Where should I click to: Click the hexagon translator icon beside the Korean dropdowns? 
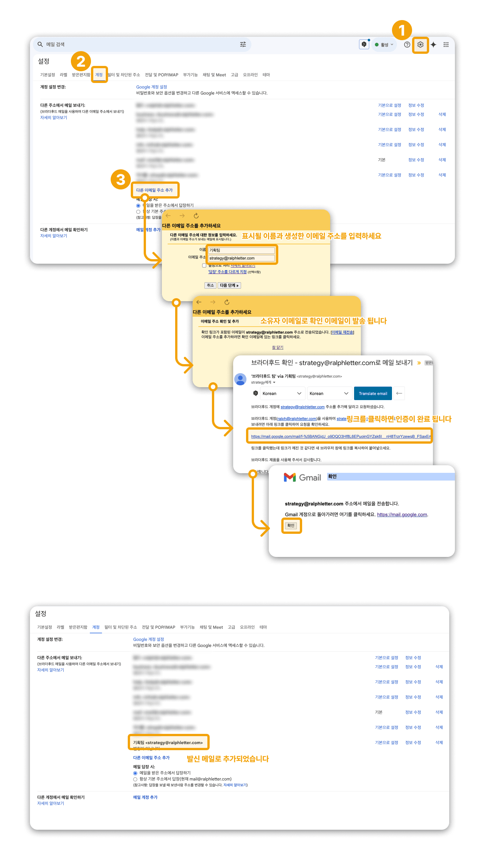[x=256, y=393]
